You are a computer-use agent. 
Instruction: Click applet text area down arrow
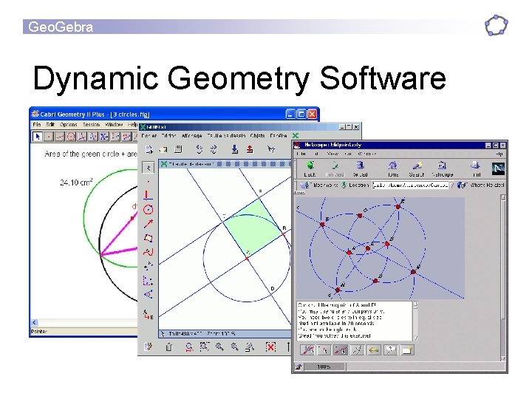(x=415, y=338)
